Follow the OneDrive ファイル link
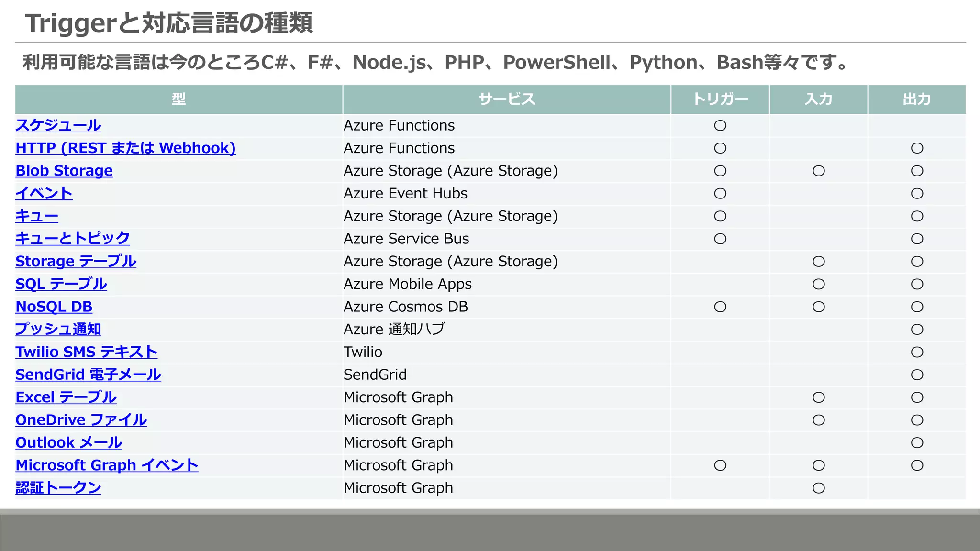Image resolution: width=980 pixels, height=551 pixels. 81,420
